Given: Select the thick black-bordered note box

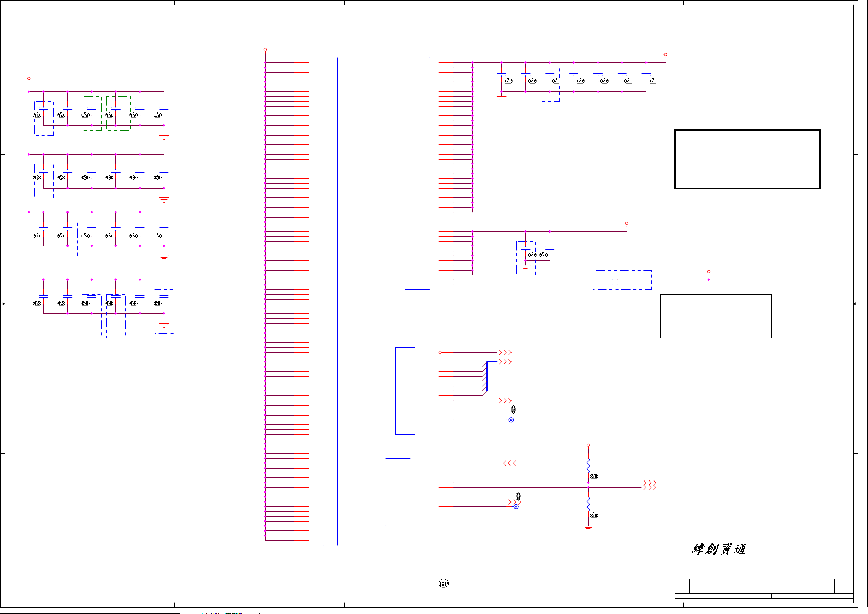Looking at the screenshot, I should point(747,159).
